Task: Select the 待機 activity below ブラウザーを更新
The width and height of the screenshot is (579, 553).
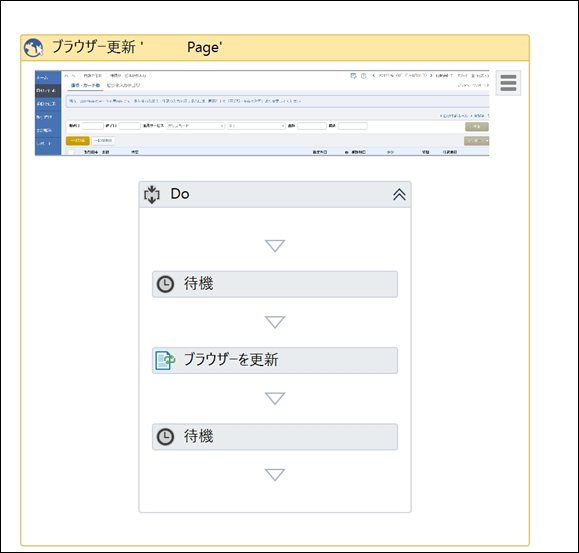Action: (275, 437)
